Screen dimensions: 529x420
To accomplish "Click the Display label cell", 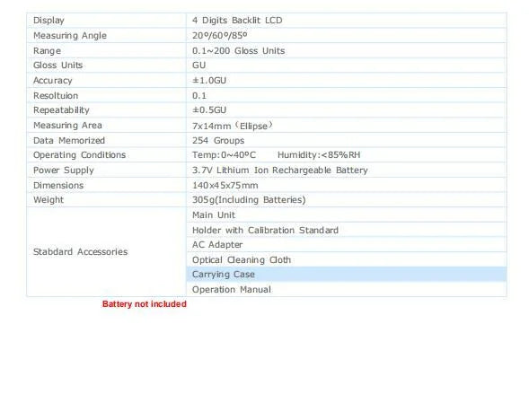I will 106,21.
